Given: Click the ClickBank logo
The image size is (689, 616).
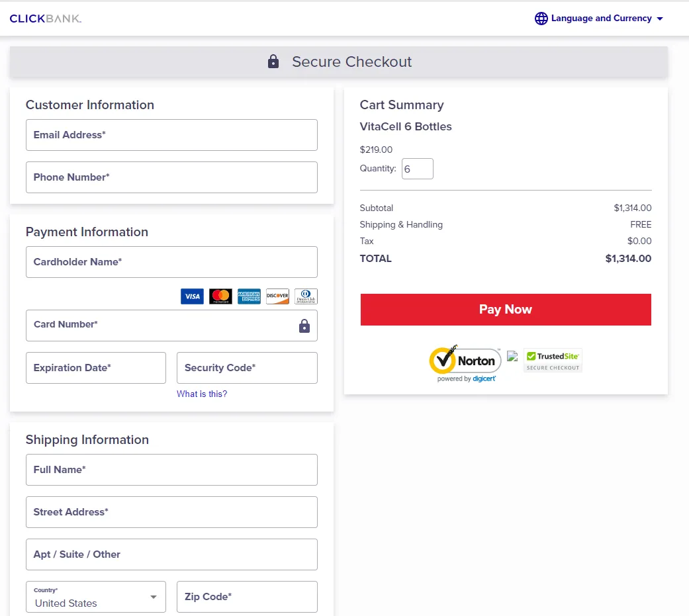Looking at the screenshot, I should 45,19.
